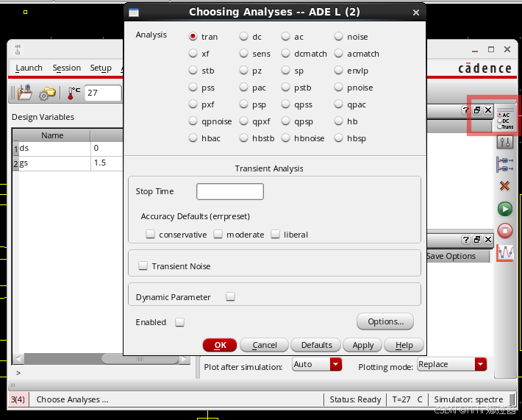
Task: Stop simulation with red stop icon
Action: [505, 231]
